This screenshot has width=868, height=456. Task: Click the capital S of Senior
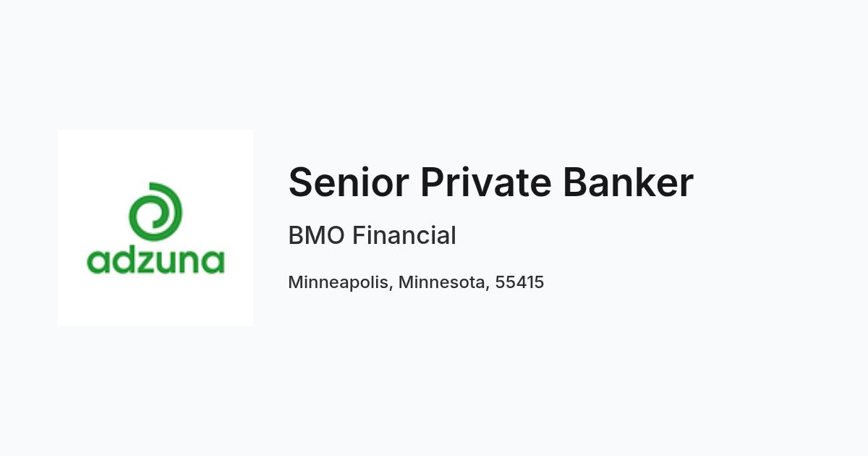click(x=301, y=182)
